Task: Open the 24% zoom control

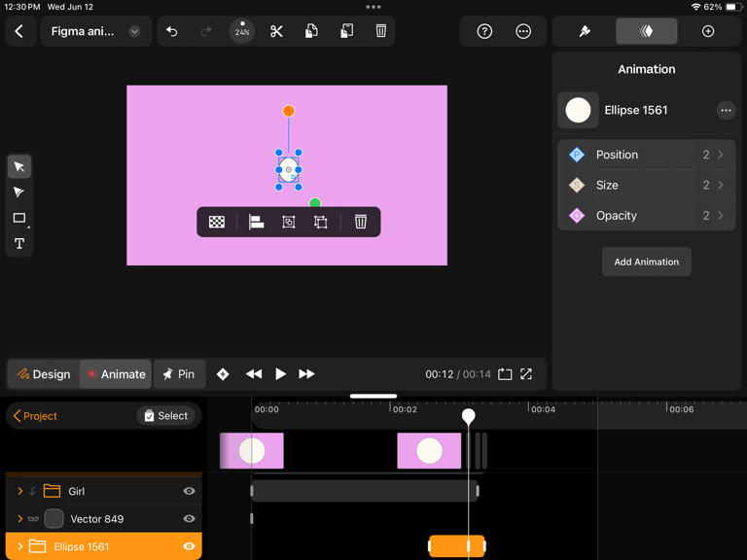Action: coord(242,31)
